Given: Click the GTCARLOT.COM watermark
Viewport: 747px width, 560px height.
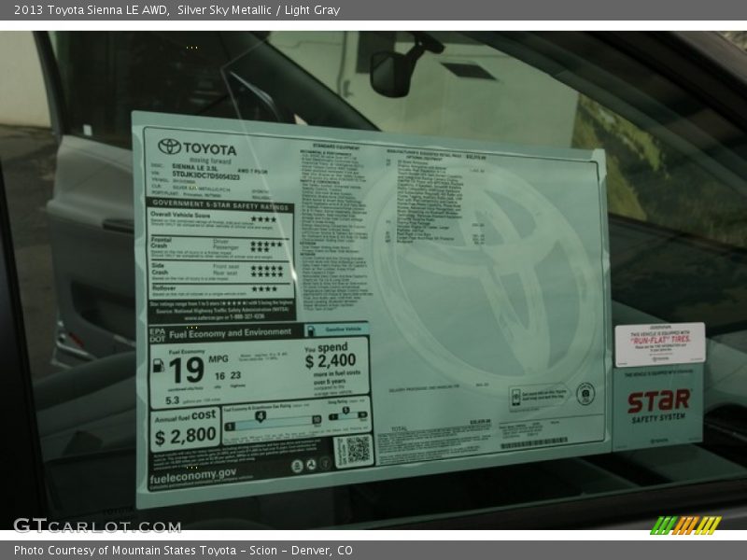Looking at the screenshot, I should (x=97, y=526).
